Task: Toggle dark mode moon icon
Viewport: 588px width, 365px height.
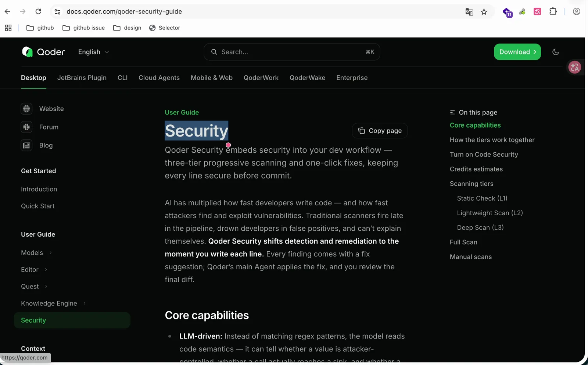Action: 555,52
